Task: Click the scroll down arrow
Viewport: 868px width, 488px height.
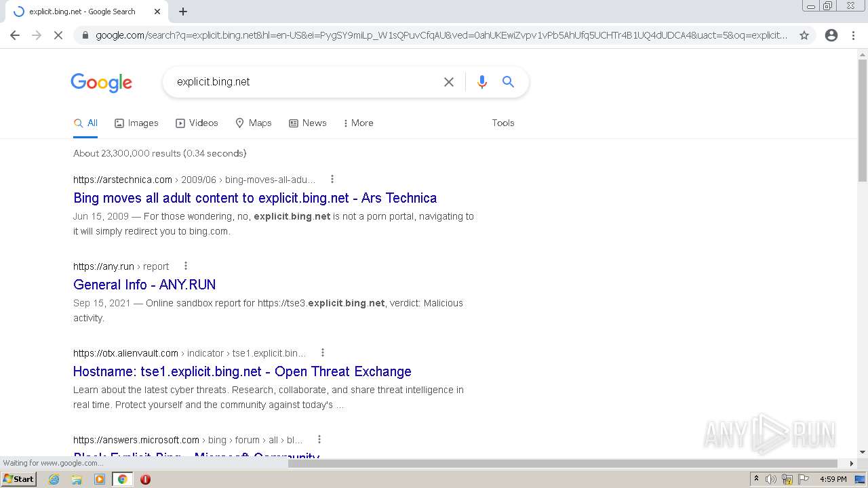Action: point(863,452)
